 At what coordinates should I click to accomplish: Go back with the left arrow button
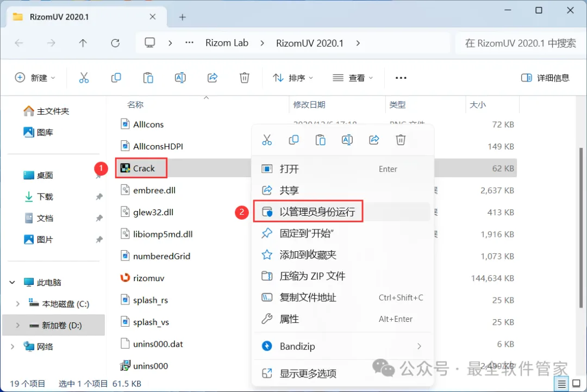pyautogui.click(x=19, y=43)
